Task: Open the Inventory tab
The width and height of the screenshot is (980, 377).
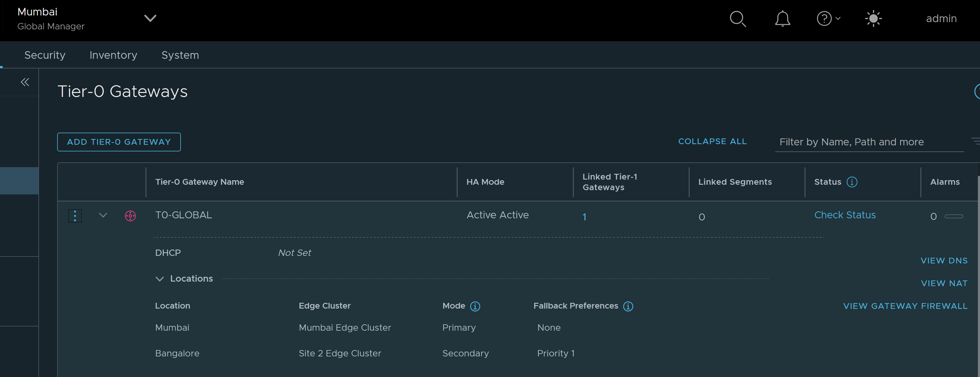Action: (x=113, y=55)
